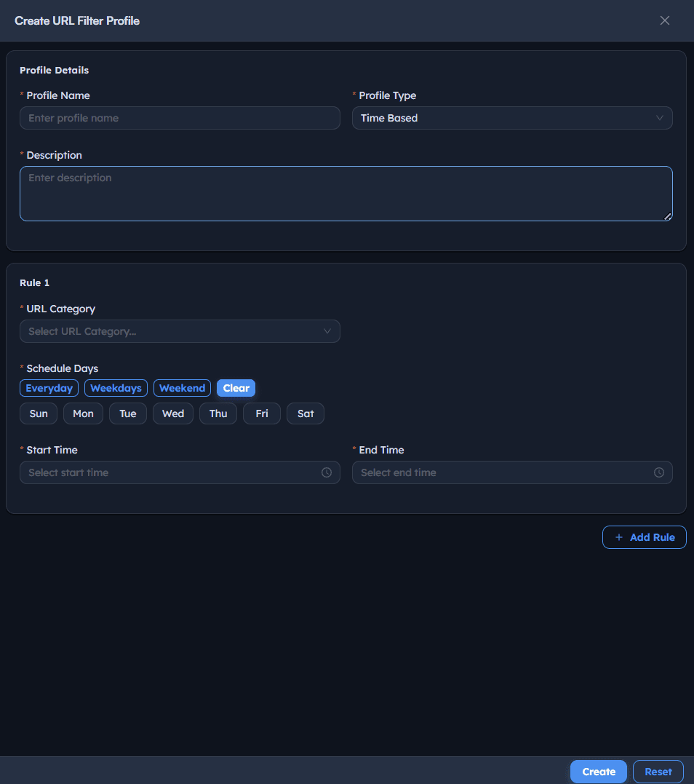Click the Profile Type chevron arrow
The width and height of the screenshot is (694, 784).
[660, 118]
